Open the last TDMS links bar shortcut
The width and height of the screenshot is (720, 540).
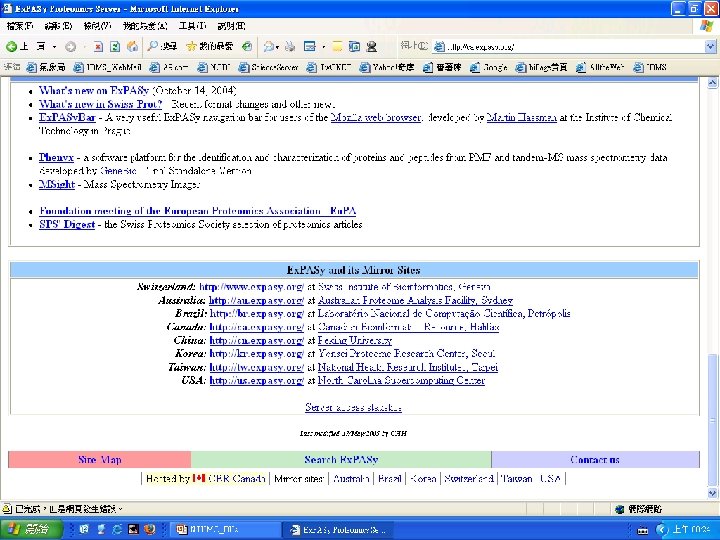pos(650,68)
